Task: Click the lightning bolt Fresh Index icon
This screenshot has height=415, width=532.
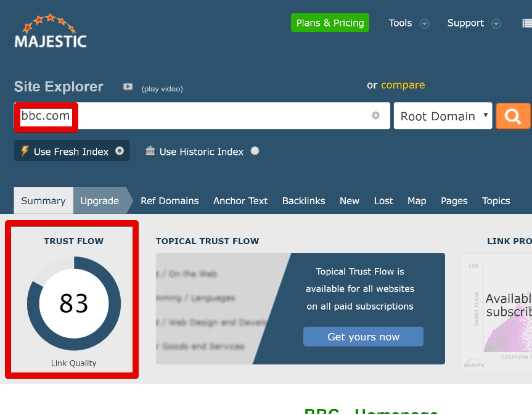Action: 25,151
